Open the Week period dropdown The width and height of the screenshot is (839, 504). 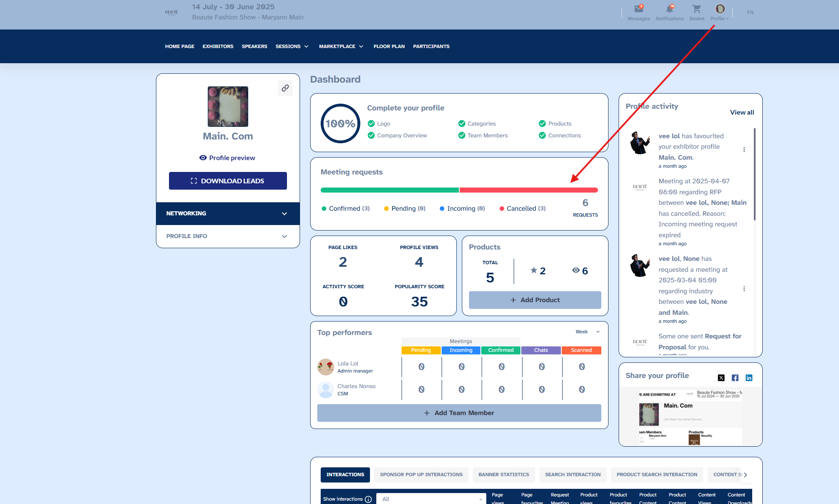[x=587, y=332]
